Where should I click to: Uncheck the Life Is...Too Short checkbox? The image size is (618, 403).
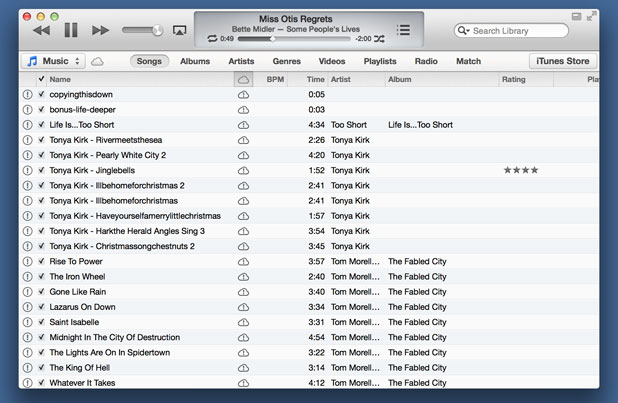tap(41, 125)
